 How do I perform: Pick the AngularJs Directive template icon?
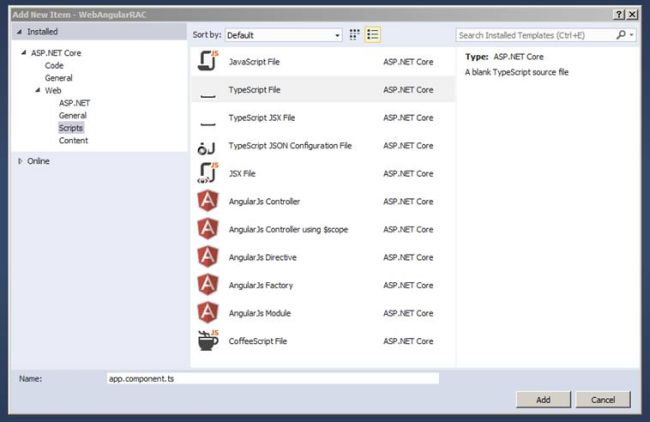click(x=208, y=258)
